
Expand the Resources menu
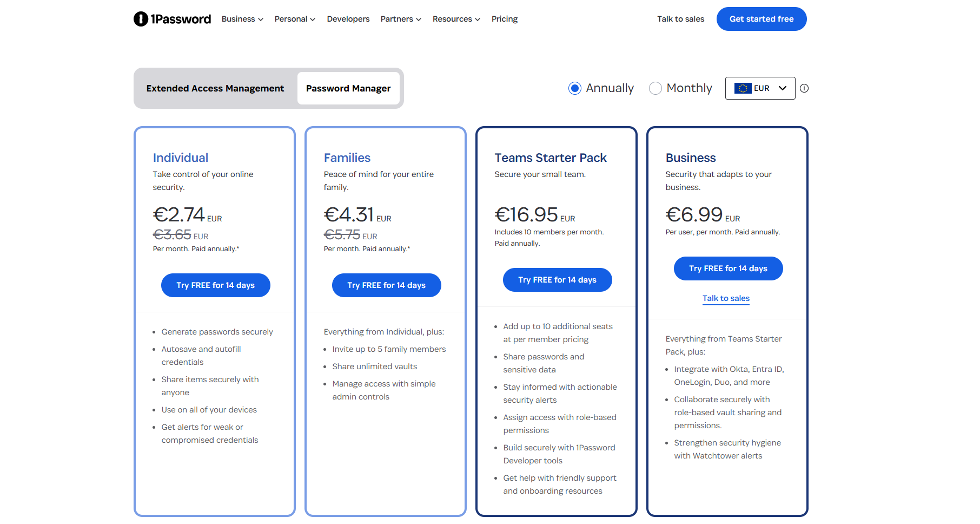click(456, 19)
